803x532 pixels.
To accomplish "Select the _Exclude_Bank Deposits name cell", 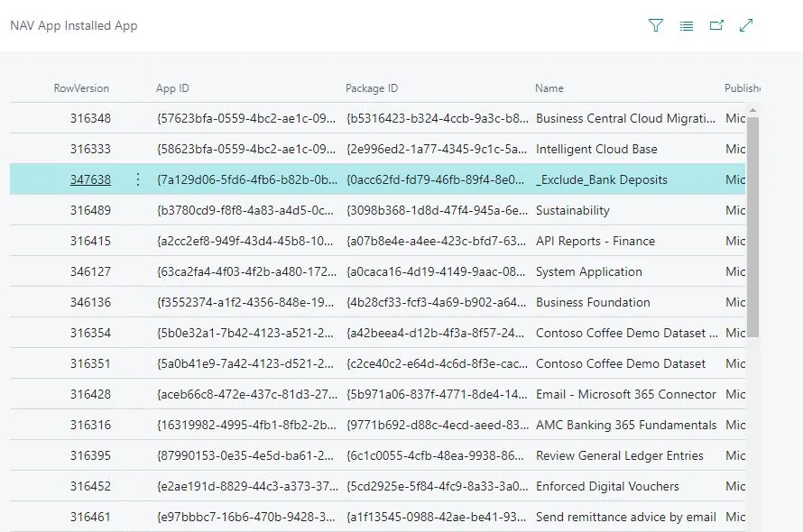I will (602, 179).
